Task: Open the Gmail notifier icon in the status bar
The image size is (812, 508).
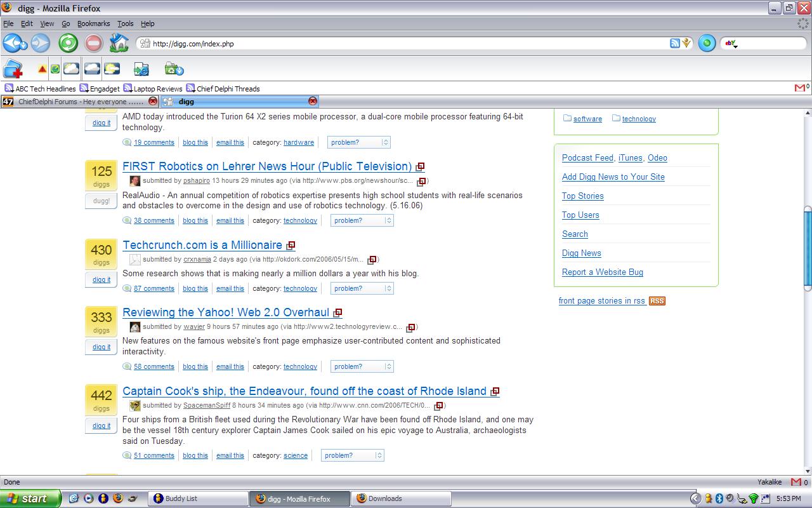Action: 796,482
